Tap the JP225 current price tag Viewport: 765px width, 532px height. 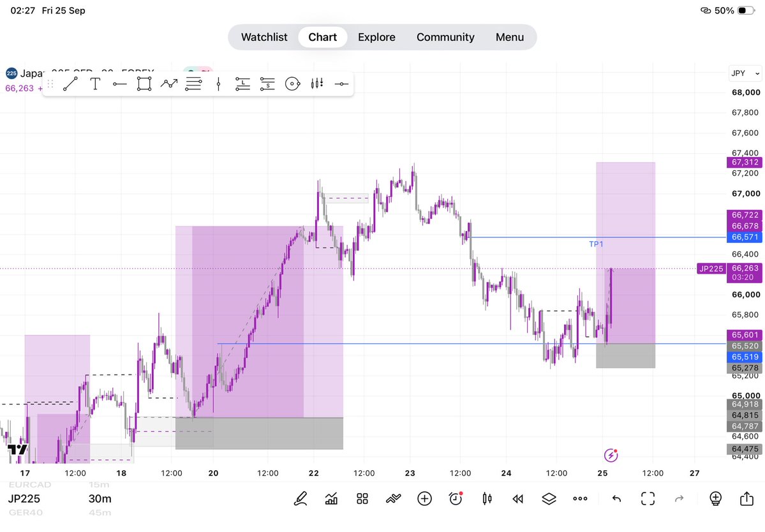(711, 269)
